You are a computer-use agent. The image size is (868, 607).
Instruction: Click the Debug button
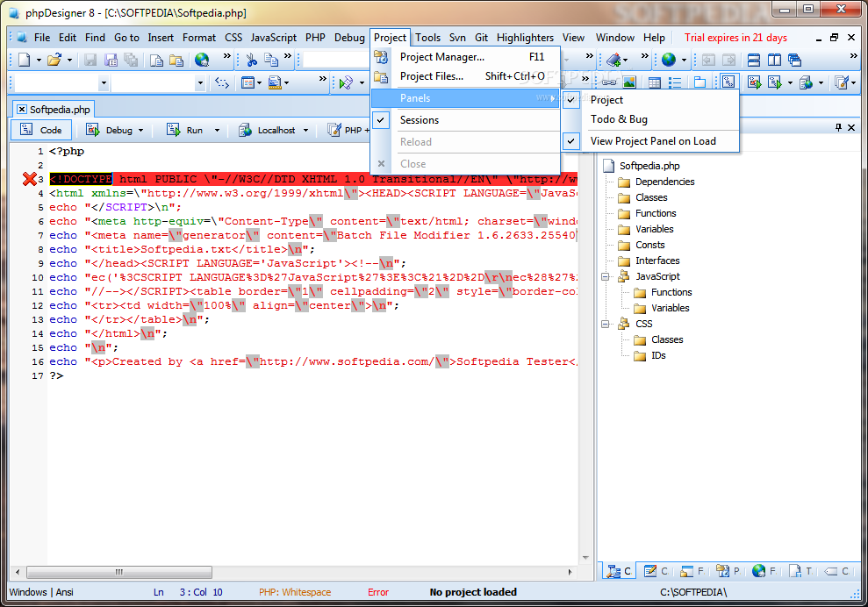(110, 130)
